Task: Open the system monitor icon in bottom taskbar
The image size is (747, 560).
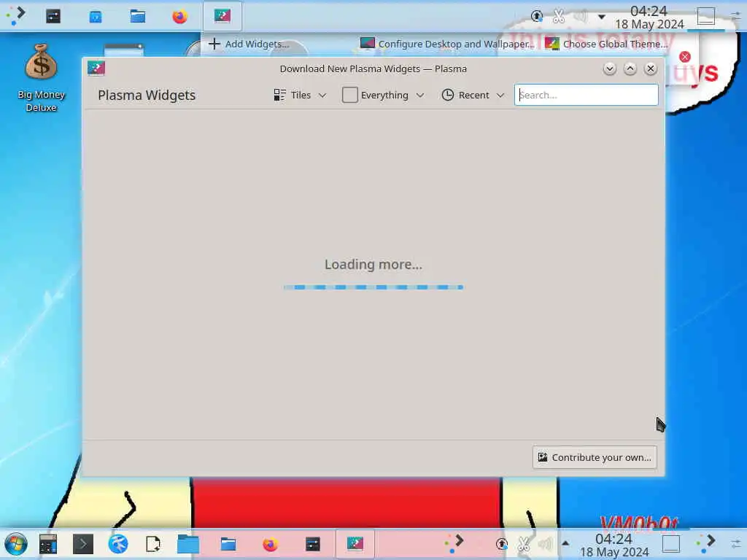Action: [x=48, y=544]
